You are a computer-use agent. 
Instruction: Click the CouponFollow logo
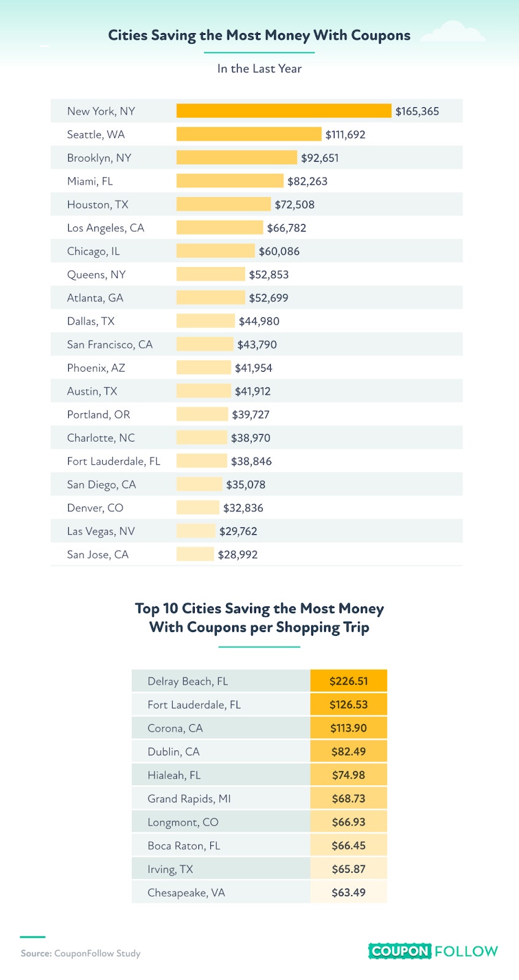pos(433,951)
